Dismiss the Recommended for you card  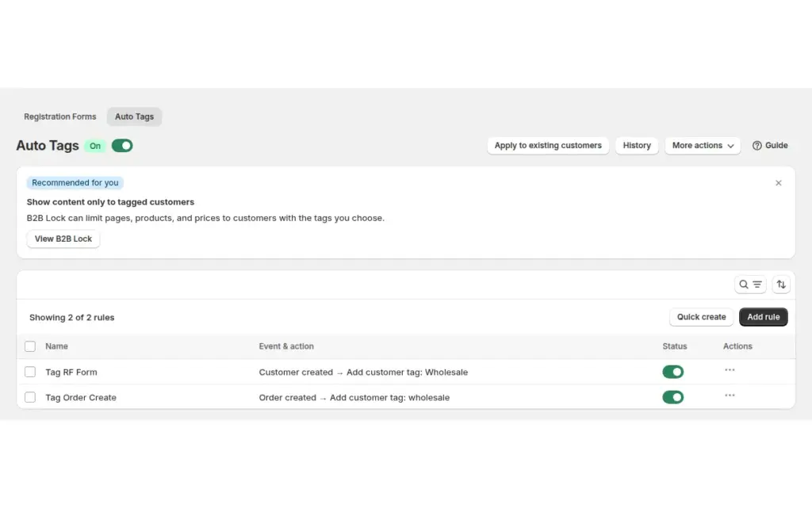[779, 182]
